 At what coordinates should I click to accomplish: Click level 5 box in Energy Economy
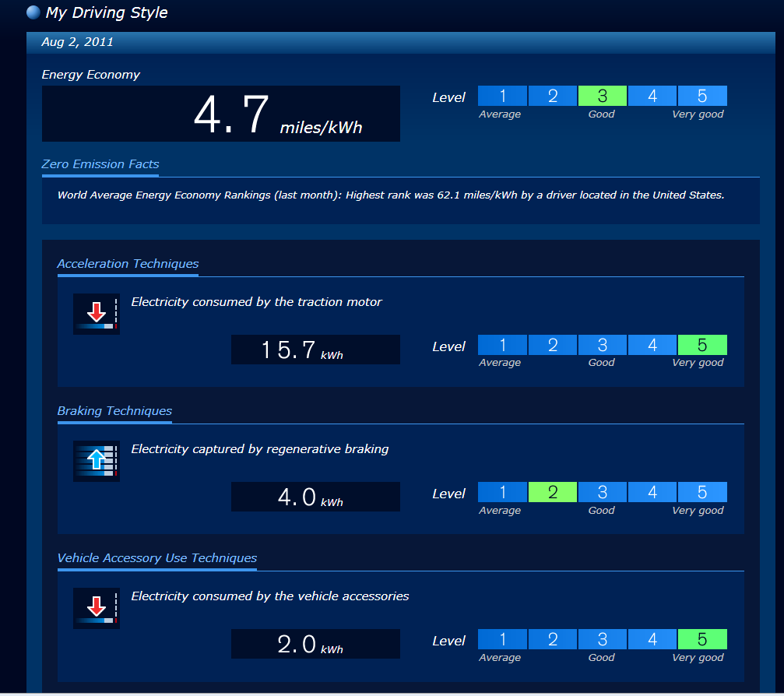(x=701, y=96)
